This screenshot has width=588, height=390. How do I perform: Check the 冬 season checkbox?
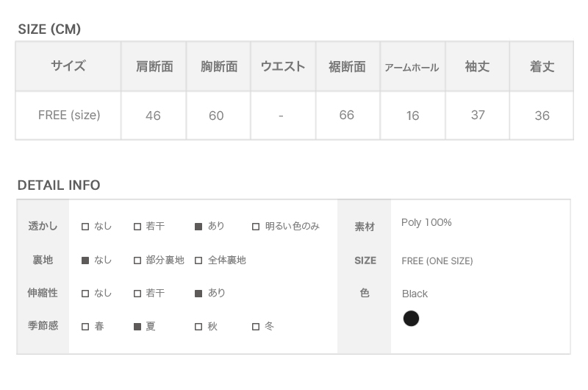[256, 327]
